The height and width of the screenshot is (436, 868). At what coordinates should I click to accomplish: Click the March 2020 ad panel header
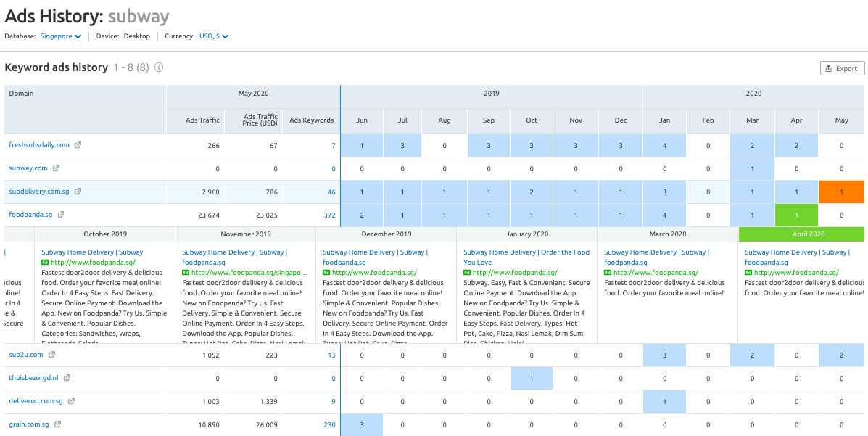coord(667,234)
